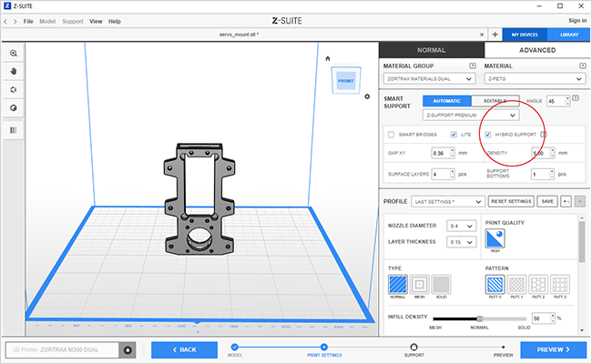The image size is (592, 364).
Task: Toggle Hybrid Support checkbox
Action: (488, 135)
